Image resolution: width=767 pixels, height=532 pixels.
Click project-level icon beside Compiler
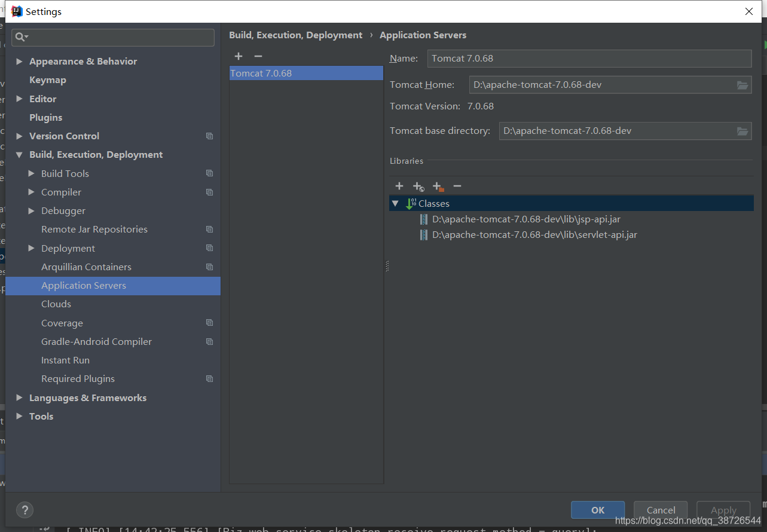point(209,192)
